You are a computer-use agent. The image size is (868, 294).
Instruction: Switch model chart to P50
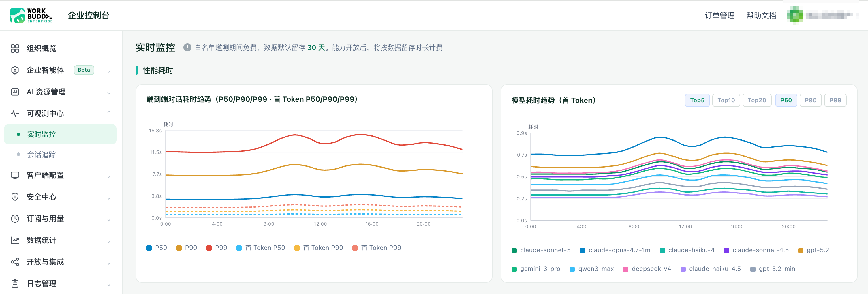tap(786, 100)
